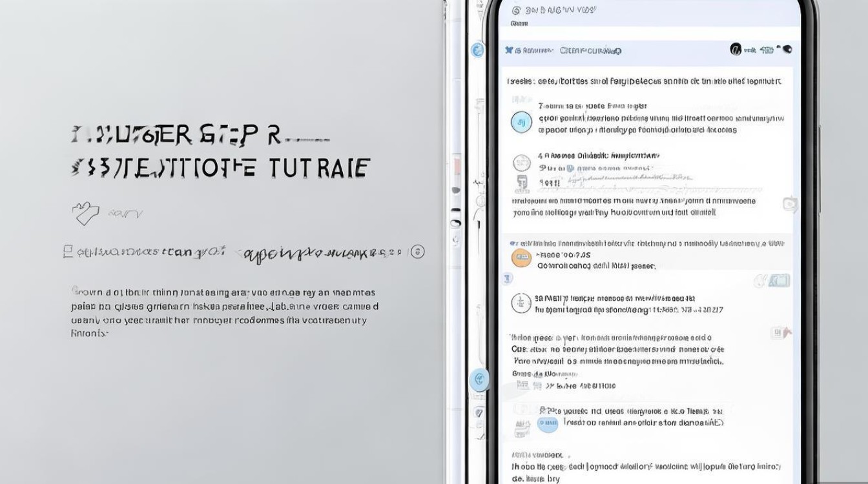Click the small circled icon ending the handwritten line
The width and height of the screenshot is (868, 484).
tap(418, 252)
